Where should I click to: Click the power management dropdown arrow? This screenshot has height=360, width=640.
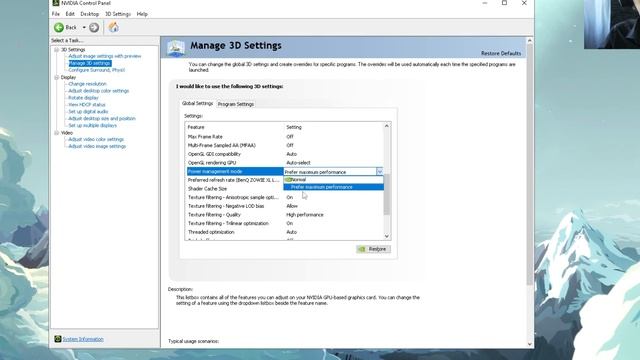point(380,172)
